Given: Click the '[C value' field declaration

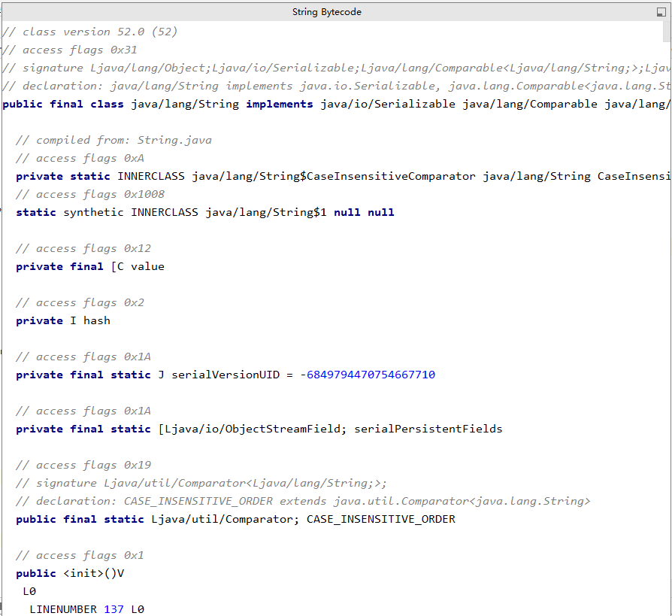Looking at the screenshot, I should (x=137, y=266).
